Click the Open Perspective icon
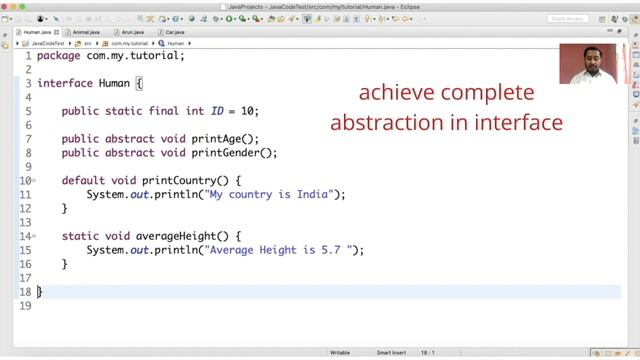 [x=602, y=19]
